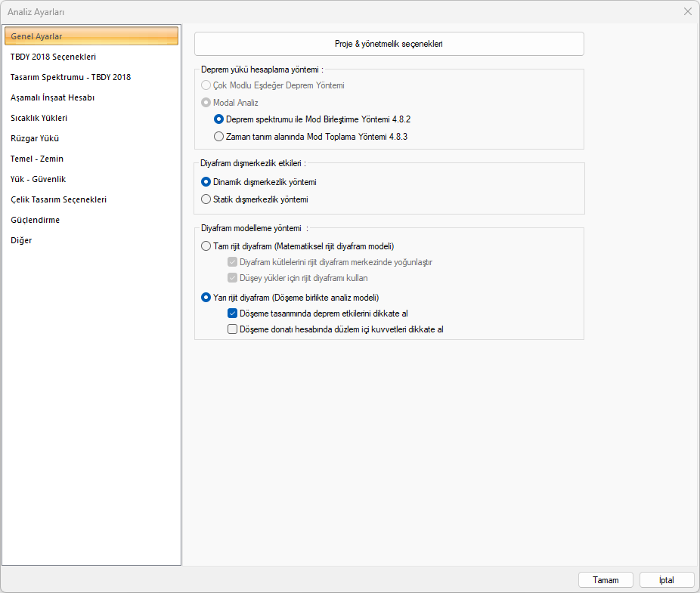Switch to Rüzgar Yükü settings
The image size is (700, 593).
35,138
